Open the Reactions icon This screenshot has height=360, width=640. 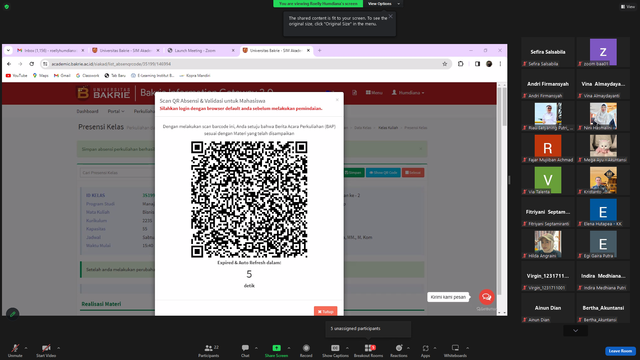tap(399, 348)
